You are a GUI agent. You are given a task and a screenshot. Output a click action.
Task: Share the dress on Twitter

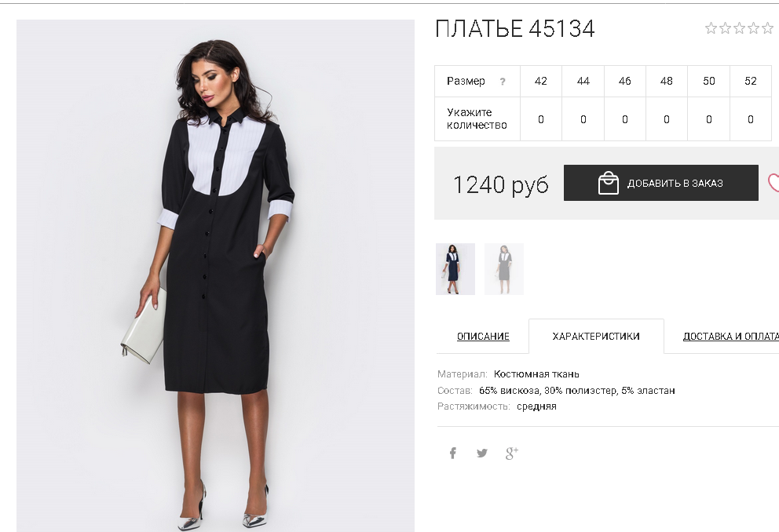pyautogui.click(x=482, y=453)
